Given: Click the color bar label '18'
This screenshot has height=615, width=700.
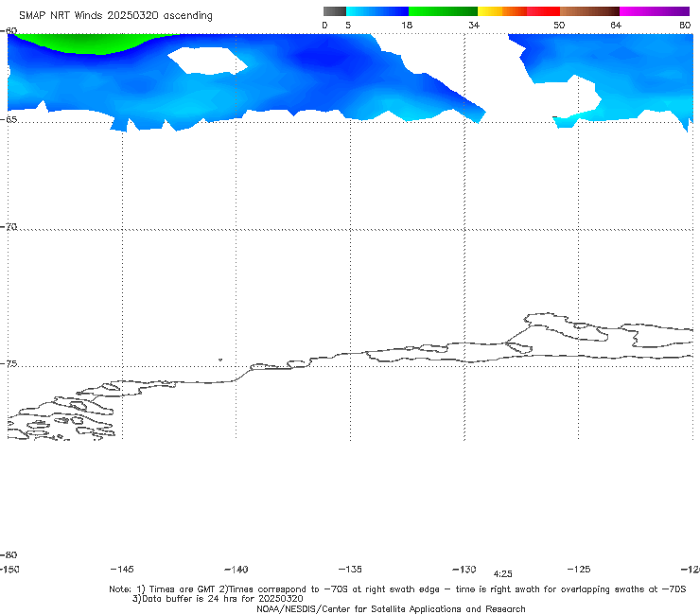Looking at the screenshot, I should coord(407,25).
